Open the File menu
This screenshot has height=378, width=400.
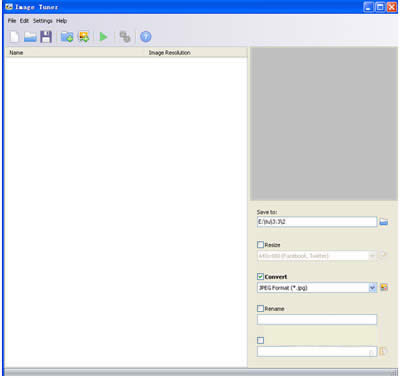click(12, 21)
